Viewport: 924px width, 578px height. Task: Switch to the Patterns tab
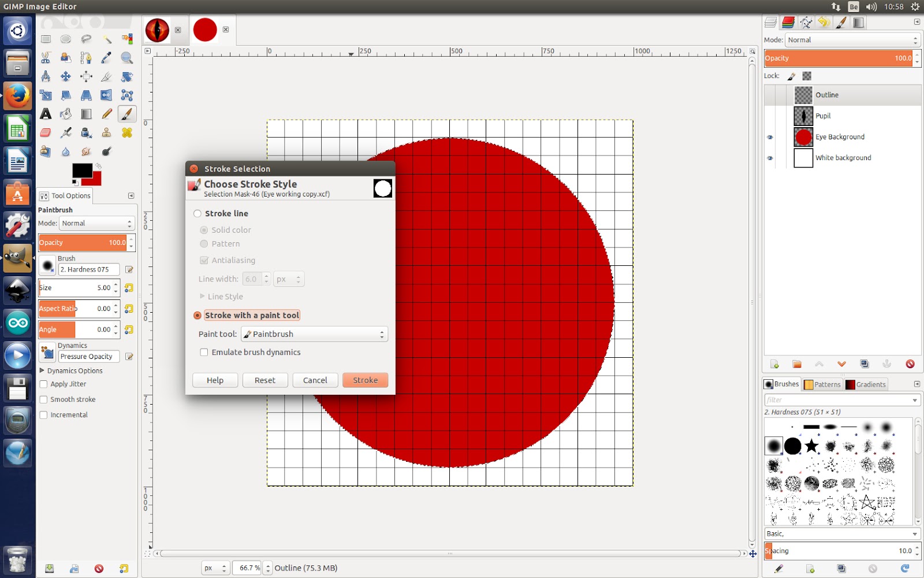pyautogui.click(x=822, y=384)
